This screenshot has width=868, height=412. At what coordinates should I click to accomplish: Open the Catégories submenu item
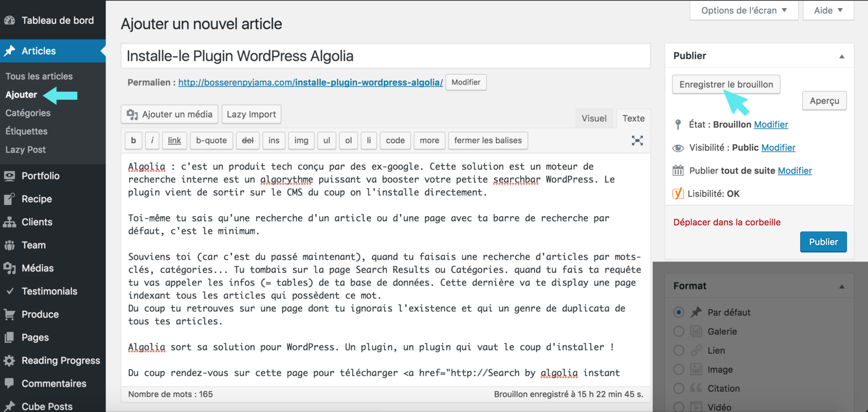28,113
